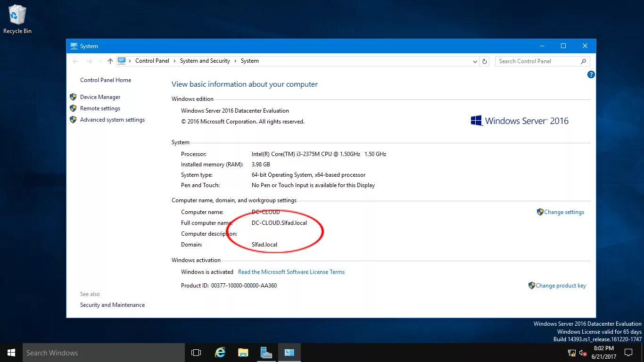Click Change product key
The image size is (644, 362).
coord(561,286)
